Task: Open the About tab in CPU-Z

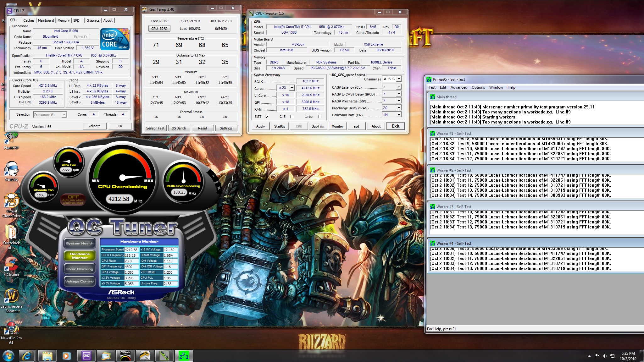Action: 108,20
